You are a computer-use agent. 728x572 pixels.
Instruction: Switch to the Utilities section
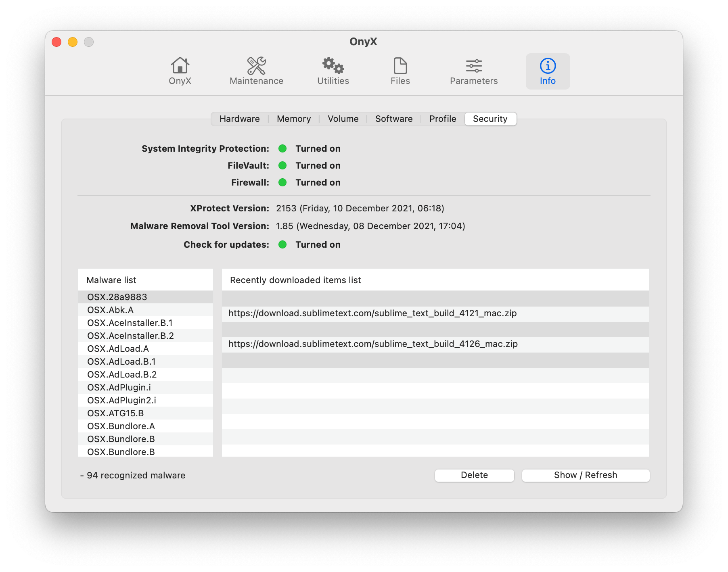(x=333, y=71)
